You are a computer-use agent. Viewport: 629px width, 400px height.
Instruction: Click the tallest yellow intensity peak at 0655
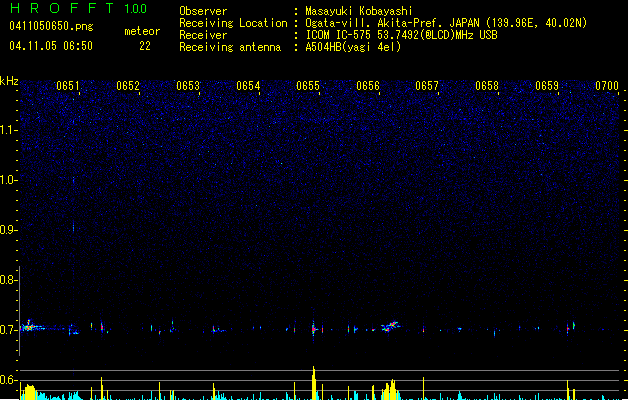click(314, 383)
